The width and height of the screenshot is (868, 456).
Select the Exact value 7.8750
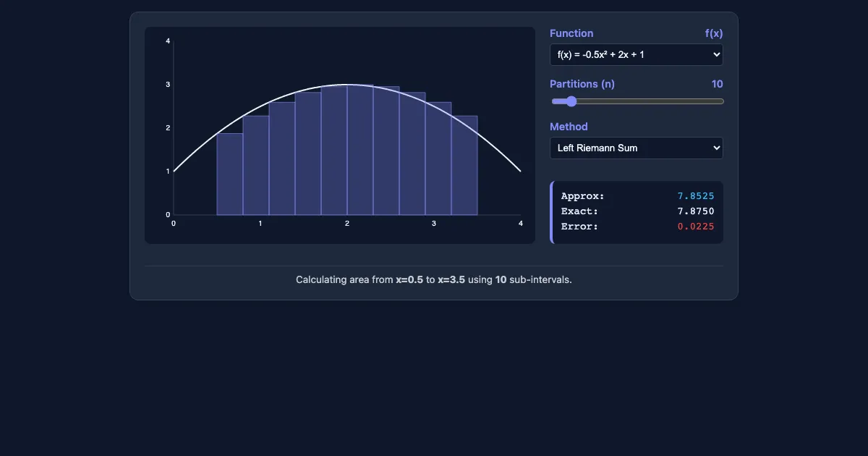click(696, 211)
